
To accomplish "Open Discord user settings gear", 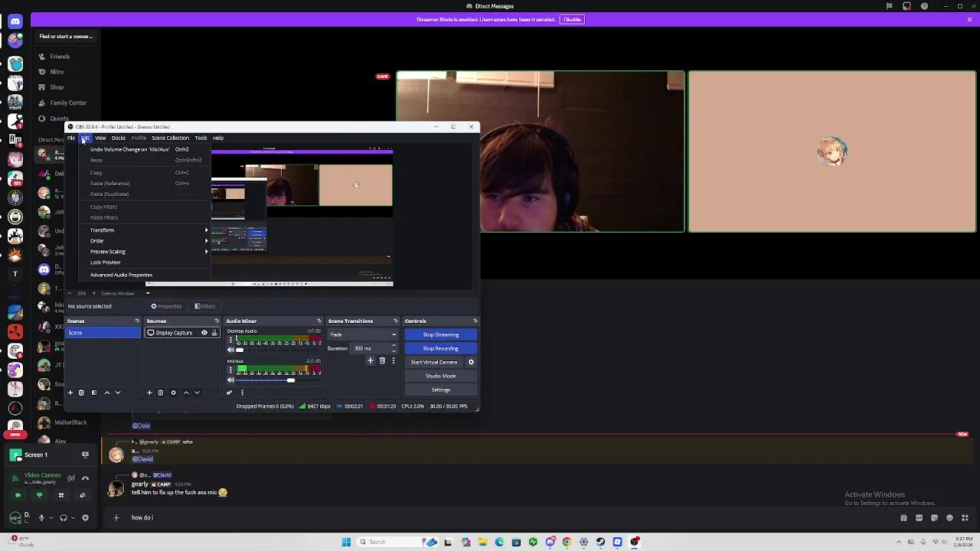I will tap(85, 518).
